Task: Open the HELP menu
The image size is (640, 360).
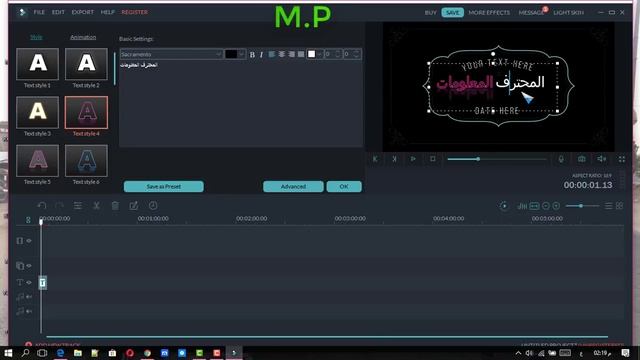Action: [x=108, y=12]
